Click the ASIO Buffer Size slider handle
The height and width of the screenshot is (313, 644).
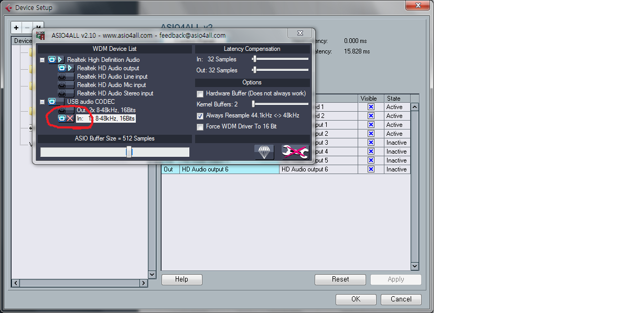(x=129, y=152)
